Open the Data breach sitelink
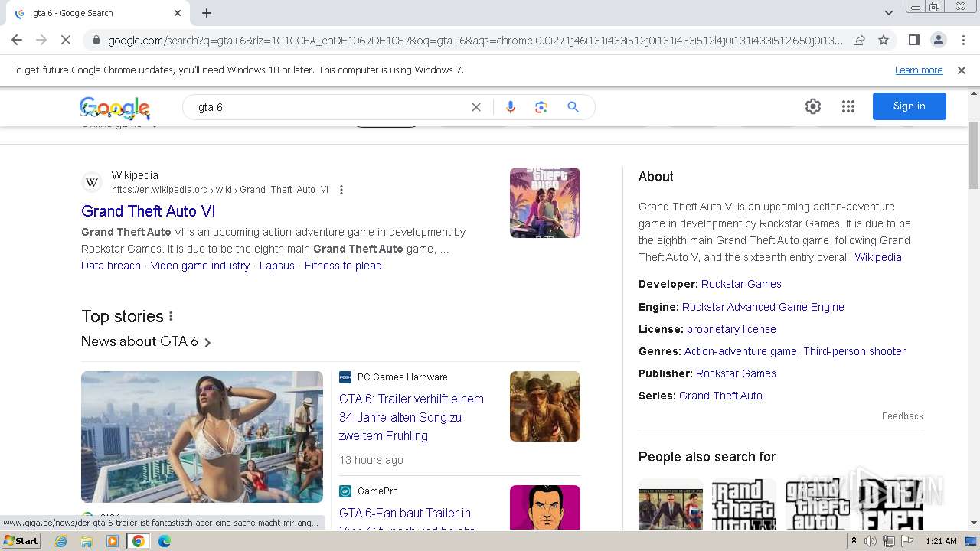980x551 pixels. tap(111, 266)
